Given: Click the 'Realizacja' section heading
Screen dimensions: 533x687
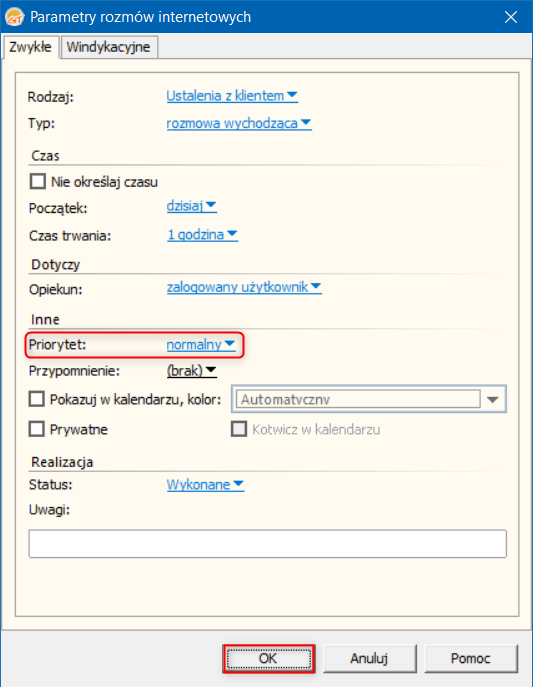Looking at the screenshot, I should 62,462.
